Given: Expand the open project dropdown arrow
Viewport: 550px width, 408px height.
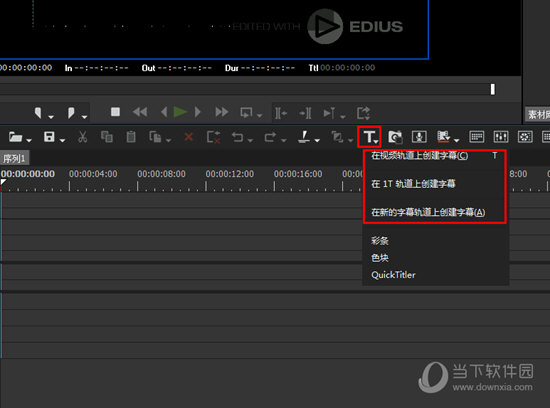Looking at the screenshot, I should click(29, 140).
